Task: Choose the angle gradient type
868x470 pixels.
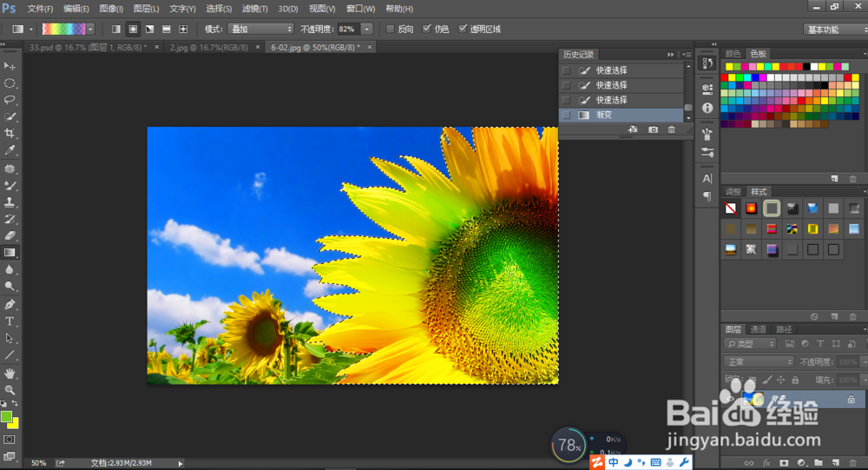Action: [x=149, y=29]
